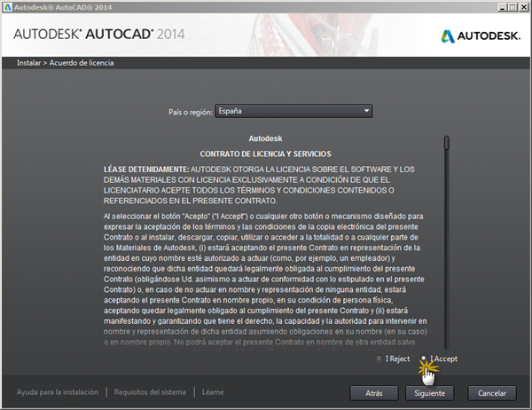
Task: Minimize the AutoCAD 2014 installer window
Action: pyautogui.click(x=503, y=7)
